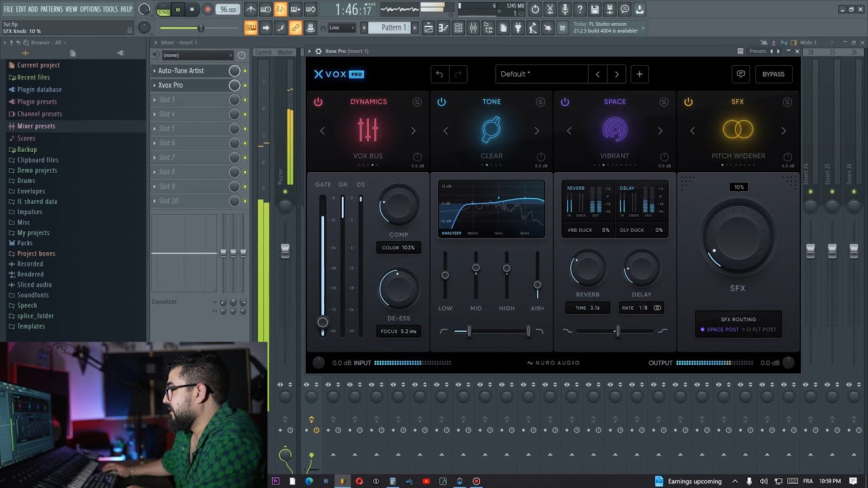Disable the Auto-Tune Artist slot LED

(245, 71)
